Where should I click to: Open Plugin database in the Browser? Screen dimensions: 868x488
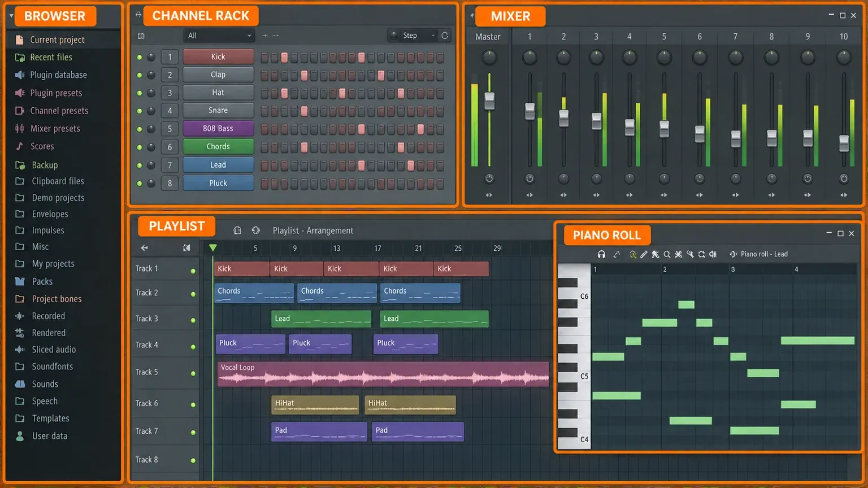pos(58,75)
